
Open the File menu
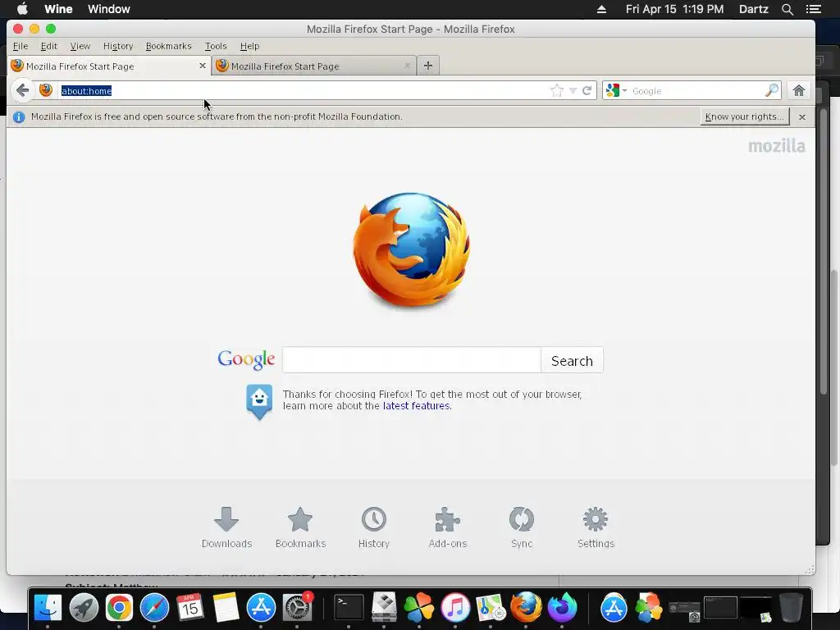coord(21,46)
